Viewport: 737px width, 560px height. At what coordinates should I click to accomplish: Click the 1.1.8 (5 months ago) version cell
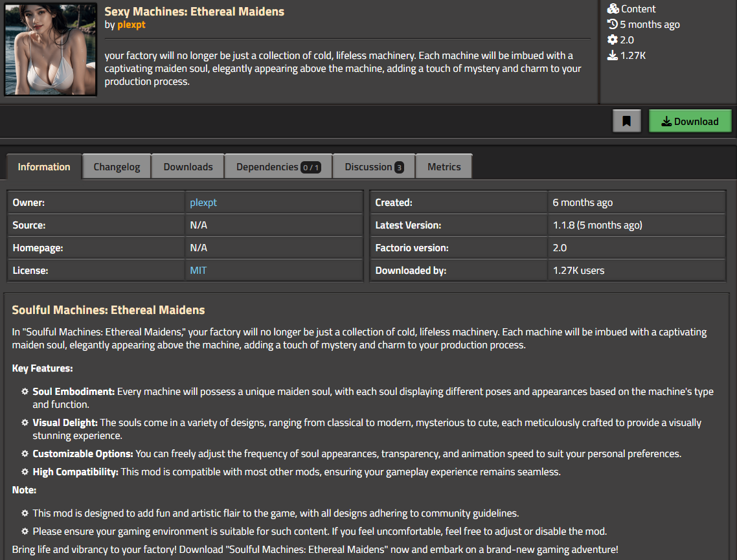click(x=637, y=225)
